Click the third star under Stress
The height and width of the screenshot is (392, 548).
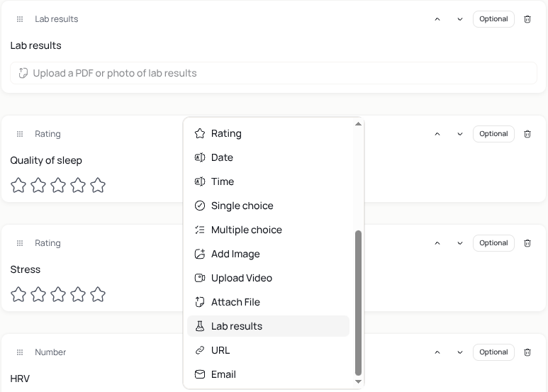[x=58, y=294]
